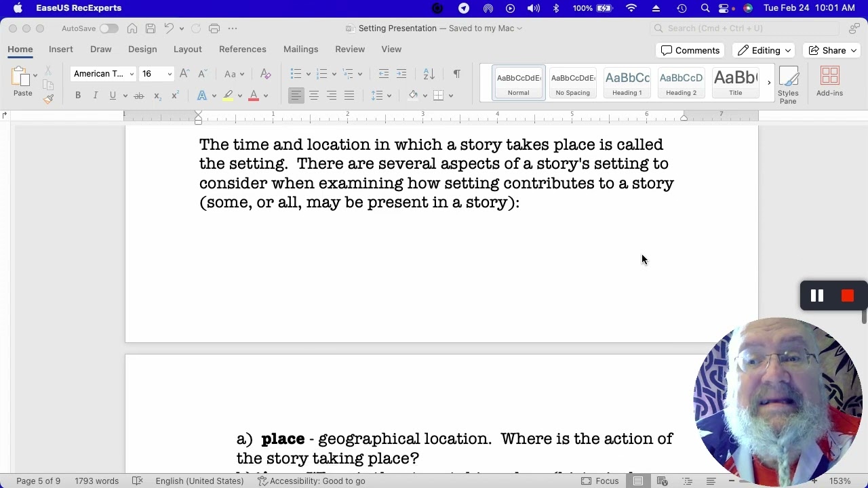The image size is (868, 488).
Task: Toggle the AutoSave switch
Action: pos(108,28)
